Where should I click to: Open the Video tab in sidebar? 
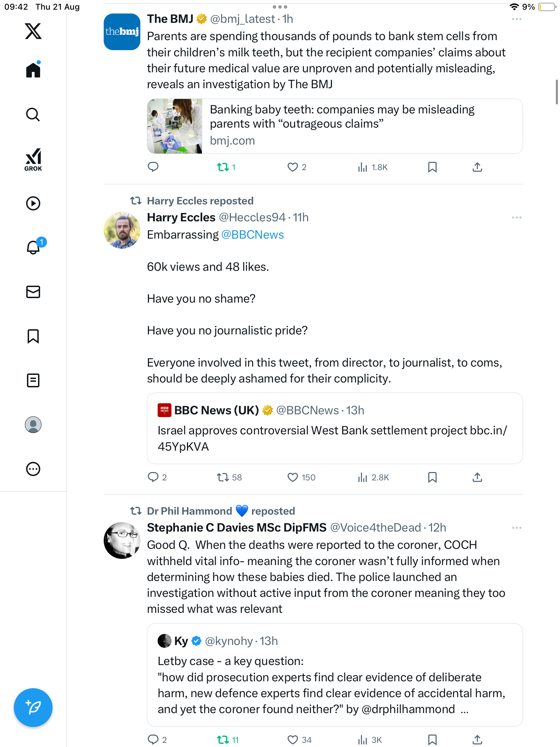click(x=33, y=203)
